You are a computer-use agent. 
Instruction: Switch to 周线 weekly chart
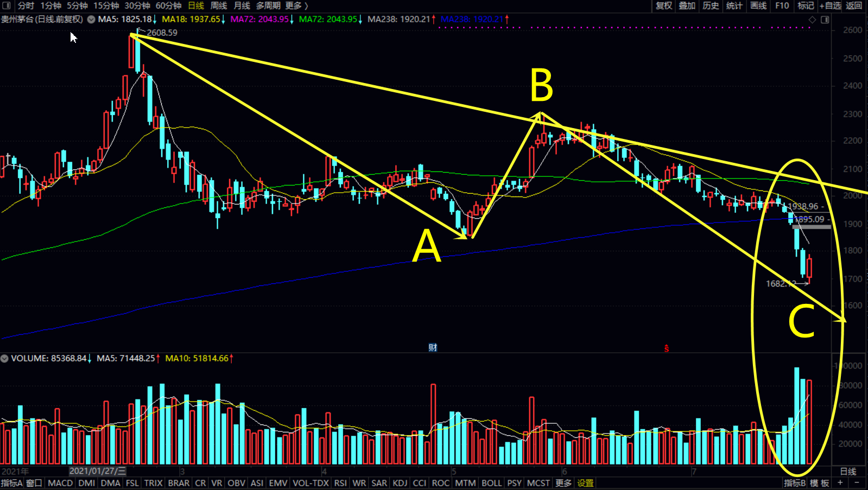pos(219,5)
